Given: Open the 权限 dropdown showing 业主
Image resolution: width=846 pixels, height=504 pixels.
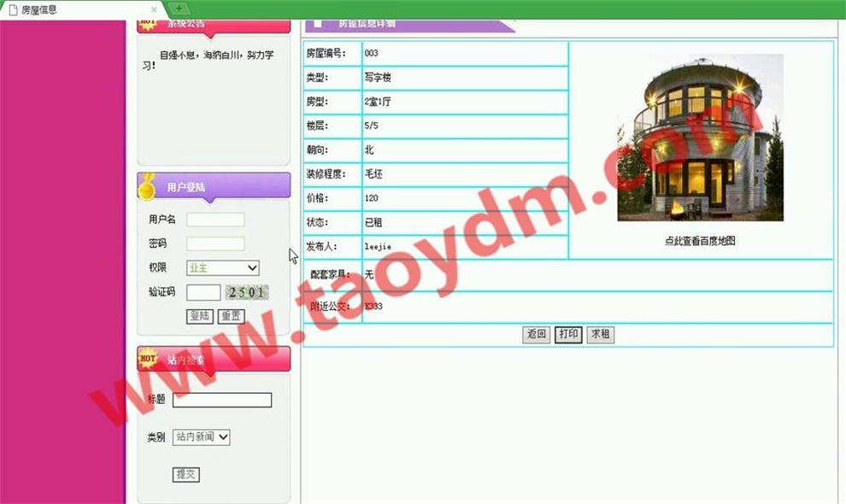Looking at the screenshot, I should tap(222, 267).
